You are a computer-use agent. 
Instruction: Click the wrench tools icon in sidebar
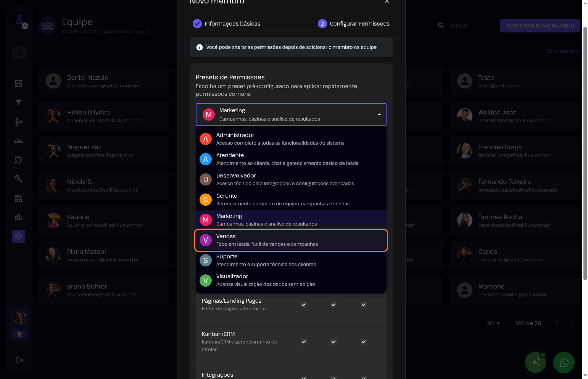click(x=18, y=179)
